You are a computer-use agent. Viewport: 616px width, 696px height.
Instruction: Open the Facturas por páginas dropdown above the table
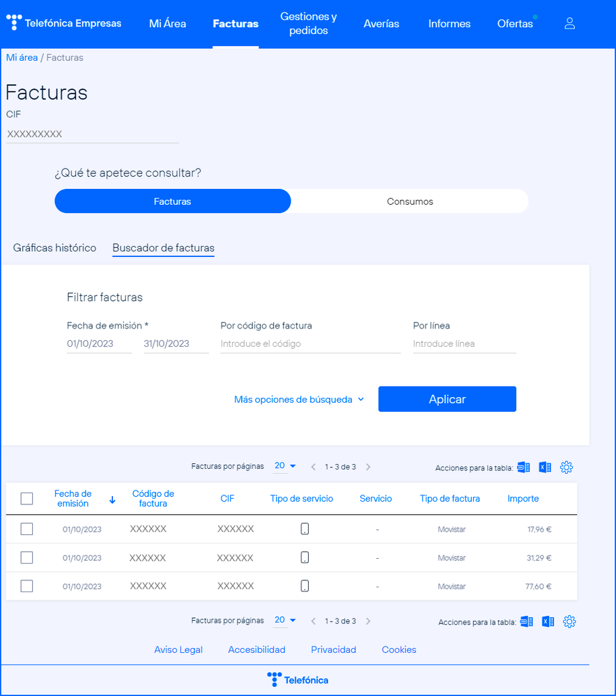[x=285, y=466]
